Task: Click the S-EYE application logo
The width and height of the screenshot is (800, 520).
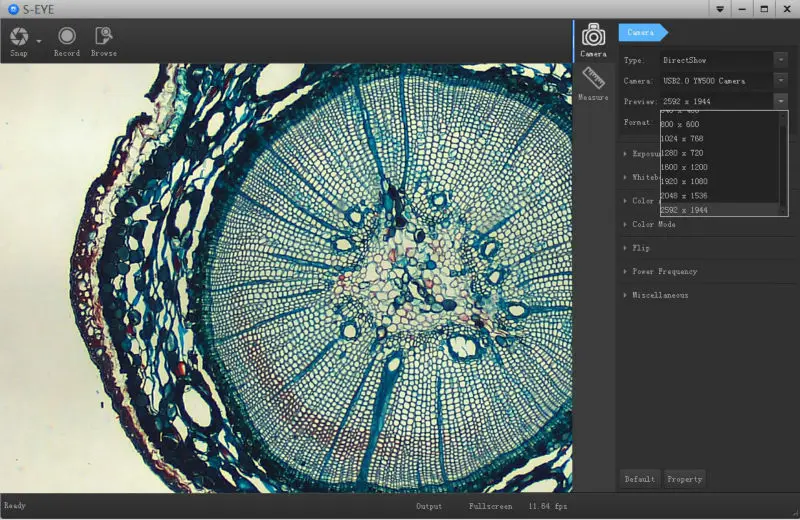Action: 13,8
